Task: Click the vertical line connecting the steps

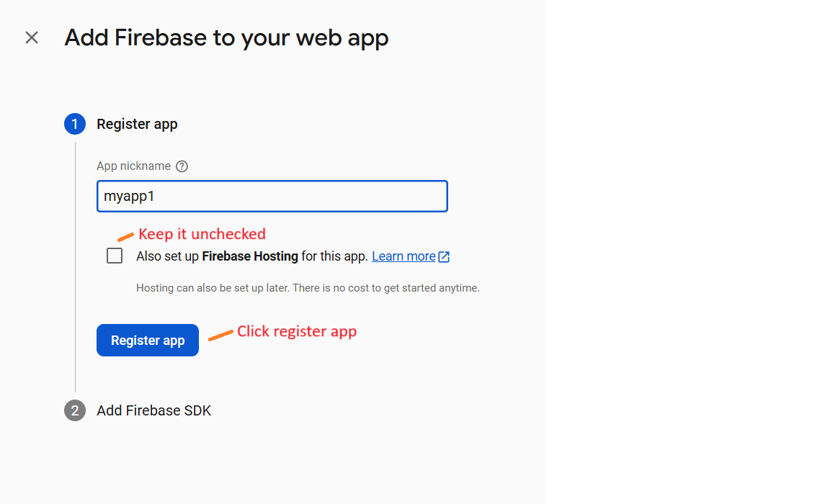Action: coord(75,267)
